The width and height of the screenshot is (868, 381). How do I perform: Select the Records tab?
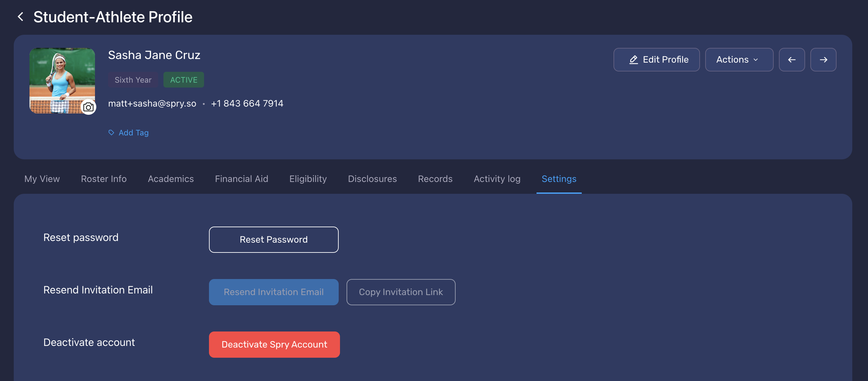(435, 179)
